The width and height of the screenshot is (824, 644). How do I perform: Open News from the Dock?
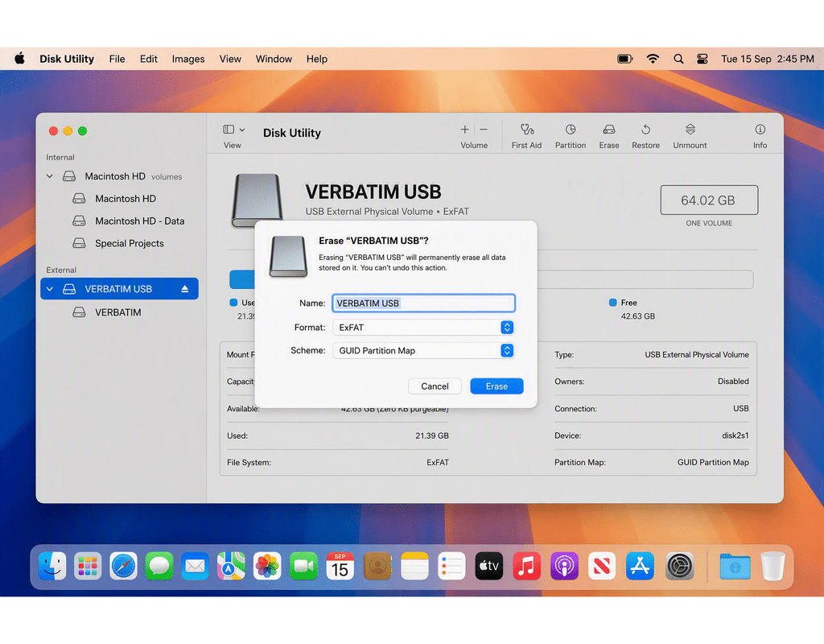(x=602, y=566)
